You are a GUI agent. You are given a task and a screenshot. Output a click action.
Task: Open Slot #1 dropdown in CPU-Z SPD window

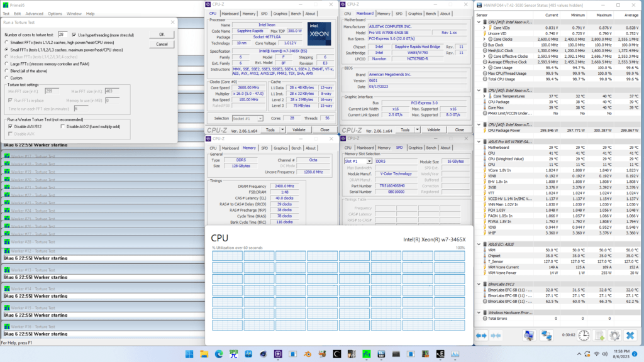click(369, 162)
